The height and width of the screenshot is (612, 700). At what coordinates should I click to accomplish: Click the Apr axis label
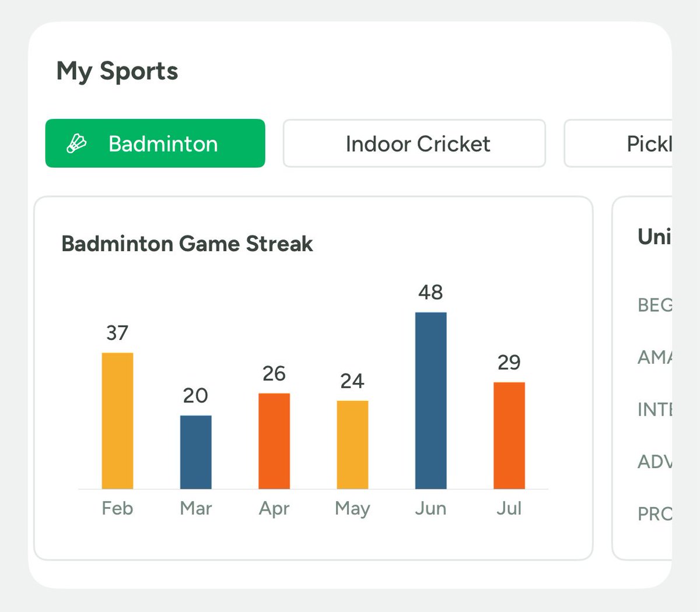pyautogui.click(x=274, y=509)
